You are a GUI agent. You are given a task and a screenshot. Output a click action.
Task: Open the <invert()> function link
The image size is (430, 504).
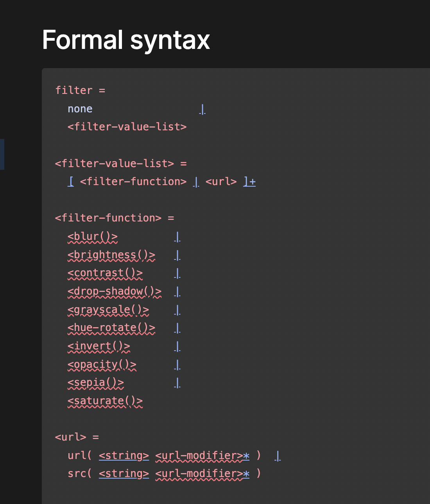click(99, 346)
